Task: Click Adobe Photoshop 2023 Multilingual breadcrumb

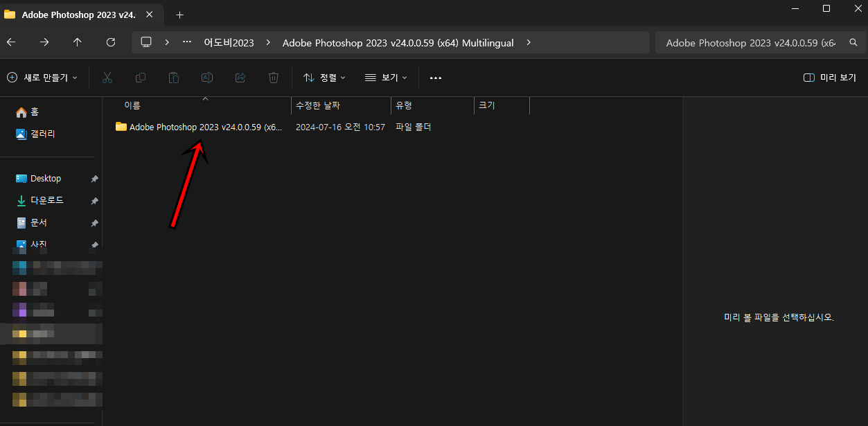Action: point(398,43)
